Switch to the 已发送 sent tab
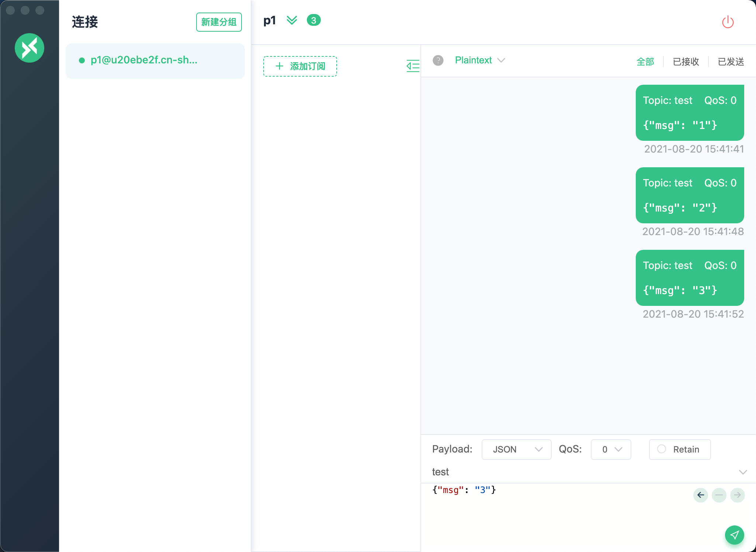This screenshot has height=552, width=756. tap(731, 62)
